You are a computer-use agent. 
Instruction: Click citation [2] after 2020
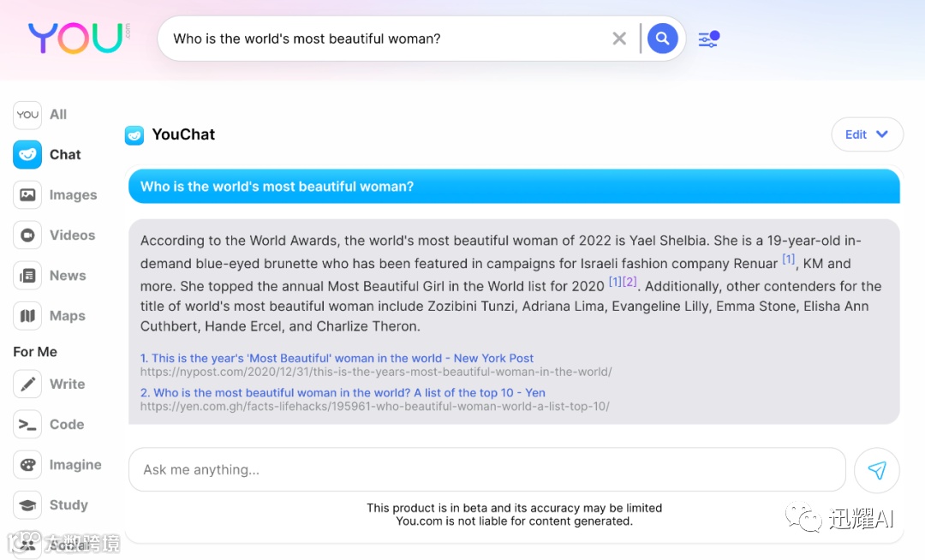coord(630,282)
